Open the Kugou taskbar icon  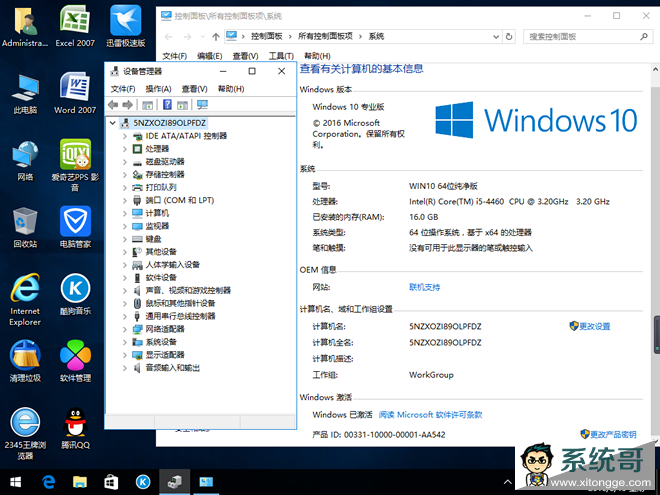tap(143, 482)
